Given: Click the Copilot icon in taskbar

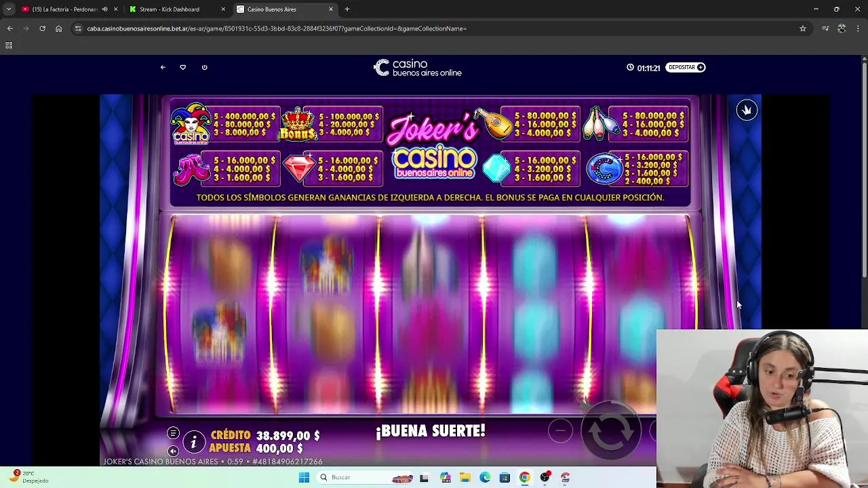Looking at the screenshot, I should pos(445,477).
